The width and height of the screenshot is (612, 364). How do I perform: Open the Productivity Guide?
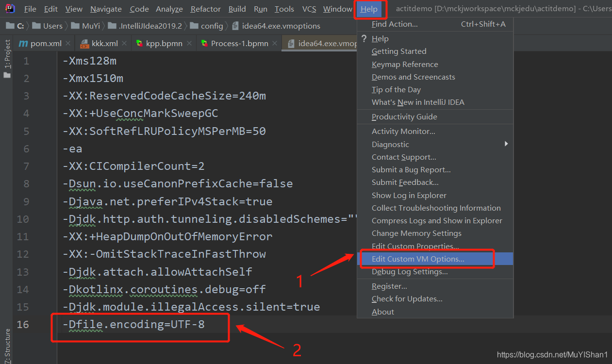(x=435, y=116)
